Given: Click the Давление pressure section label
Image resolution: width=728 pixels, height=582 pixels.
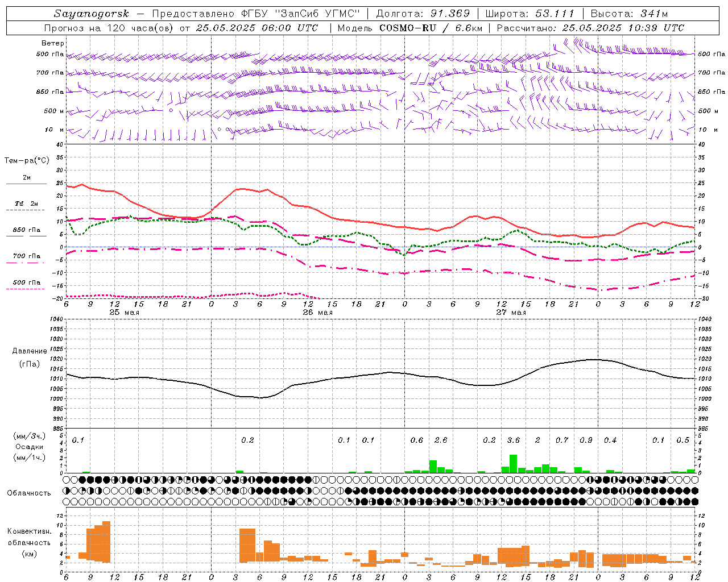Looking at the screenshot, I should coord(30,351).
